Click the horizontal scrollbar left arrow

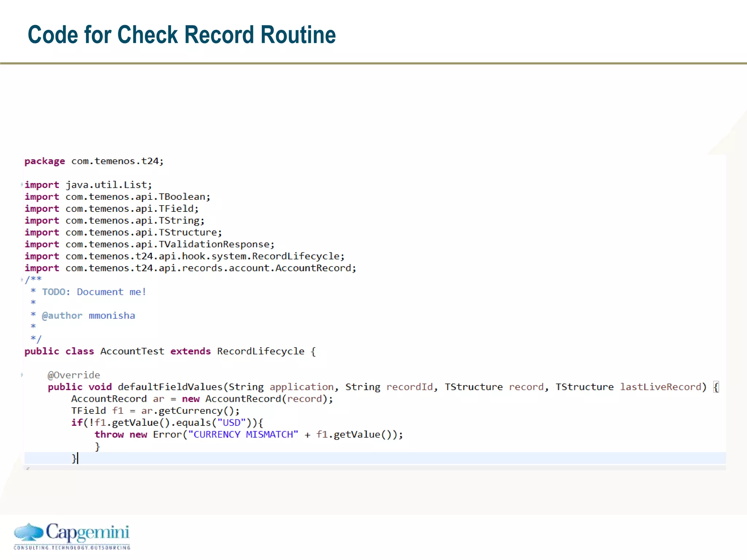pyautogui.click(x=28, y=468)
